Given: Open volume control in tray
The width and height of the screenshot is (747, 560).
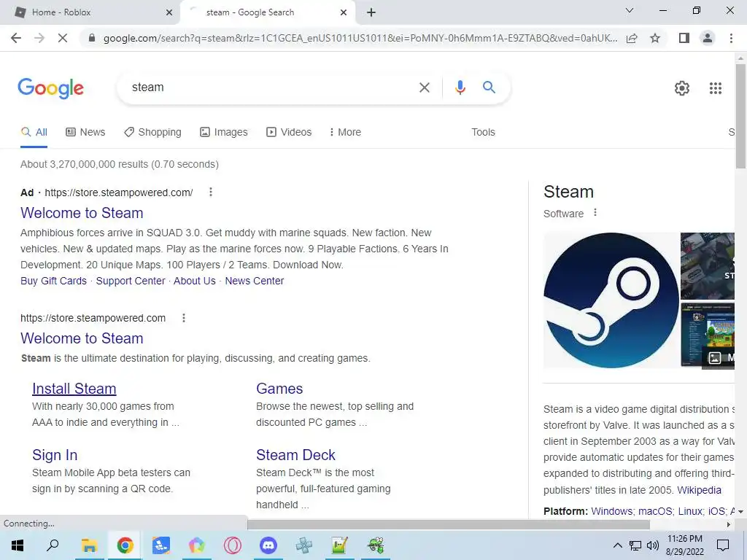Looking at the screenshot, I should 653,545.
